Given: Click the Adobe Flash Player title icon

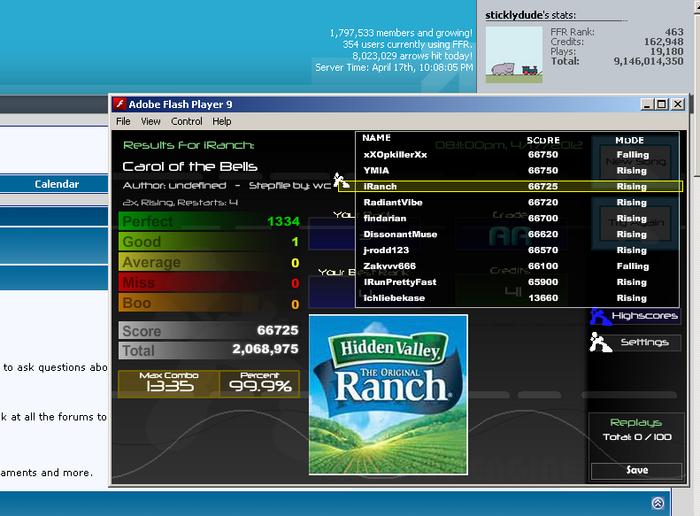Looking at the screenshot, I should click(119, 104).
